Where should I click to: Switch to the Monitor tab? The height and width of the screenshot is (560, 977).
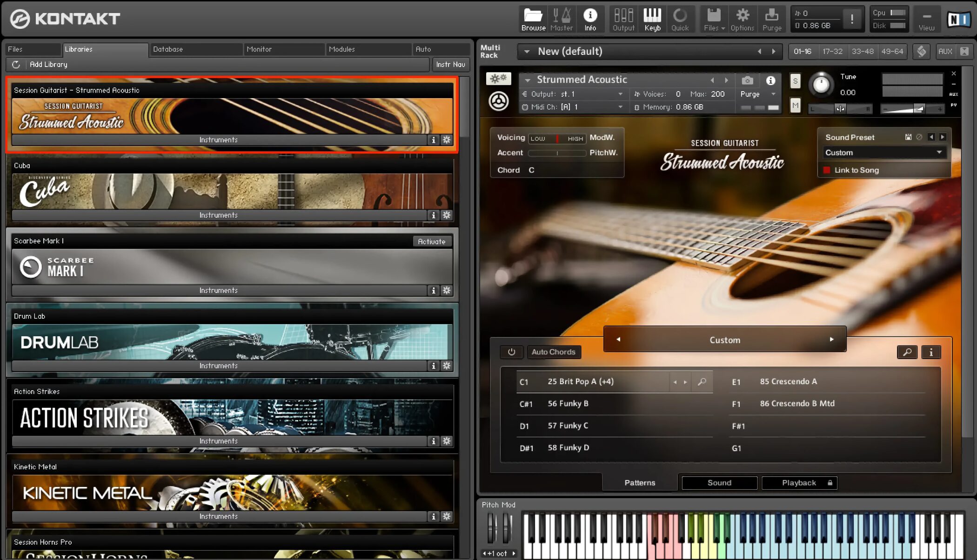(x=284, y=49)
